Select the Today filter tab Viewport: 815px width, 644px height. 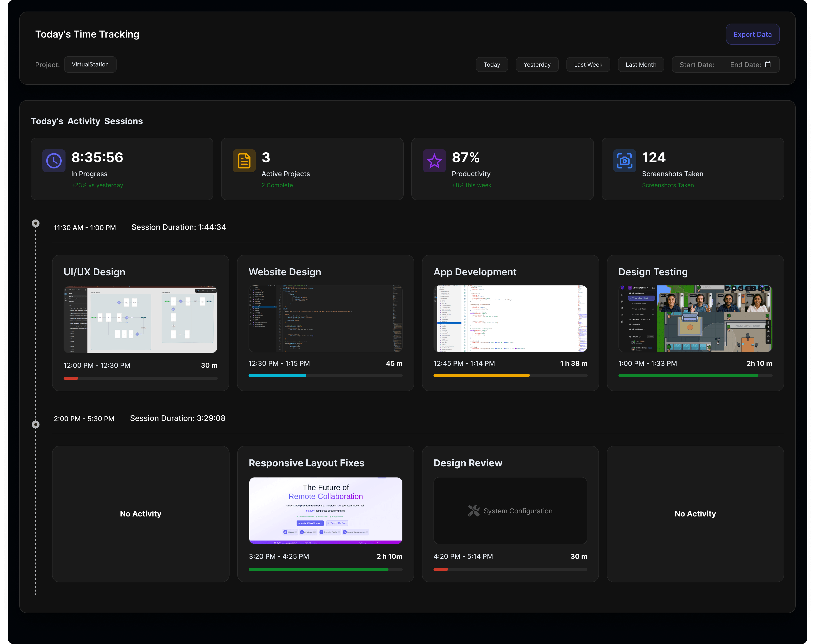point(492,64)
